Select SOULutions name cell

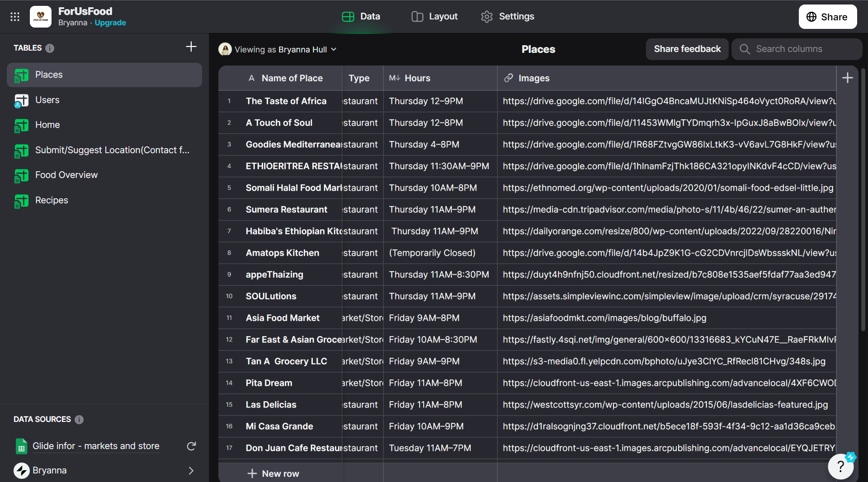(x=291, y=296)
